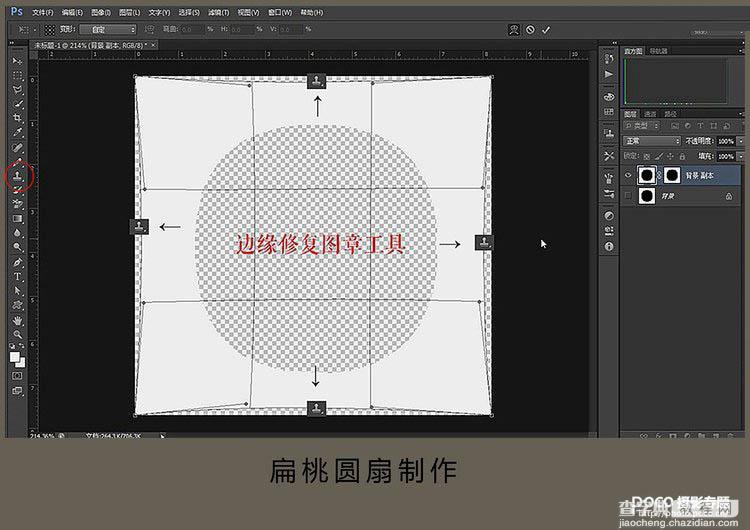Select the custom Shape tool
Image resolution: width=750 pixels, height=530 pixels.
17,305
